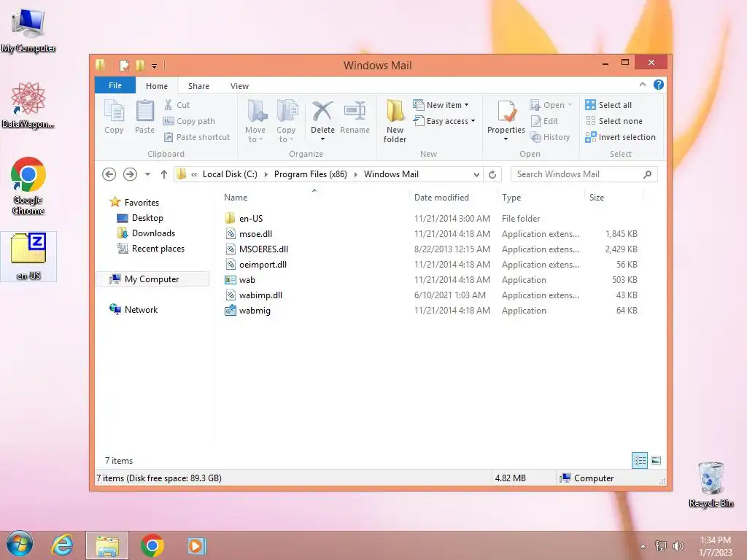Select the msoe.dll file
Viewport: 747px width, 560px height.
tap(255, 234)
